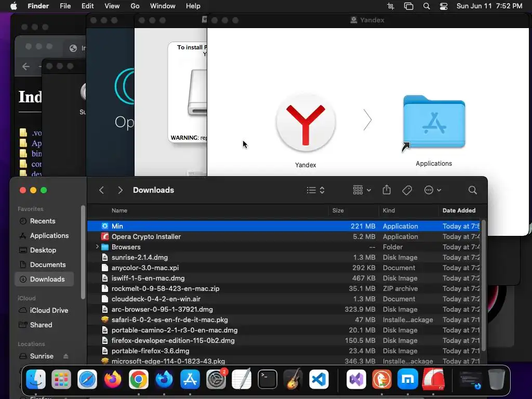The height and width of the screenshot is (399, 532).
Task: Select the Sunrise volume in sidebar
Action: click(x=42, y=356)
